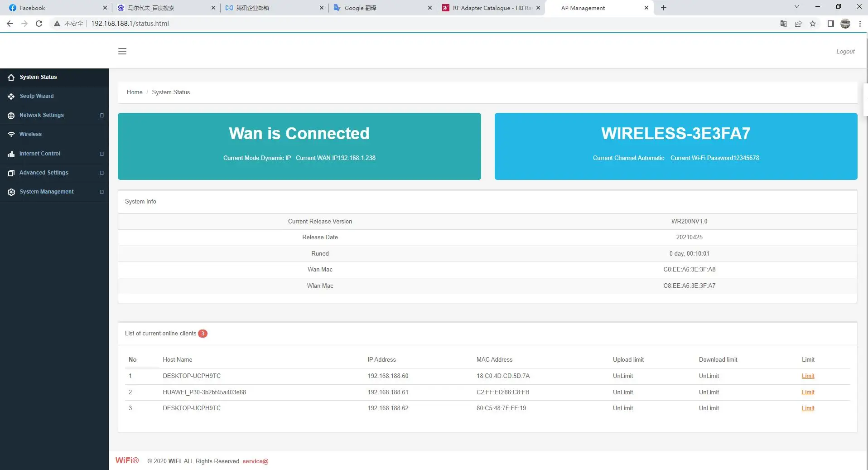This screenshot has width=868, height=470.
Task: Switch to the Google 翻译 tab
Action: point(383,8)
